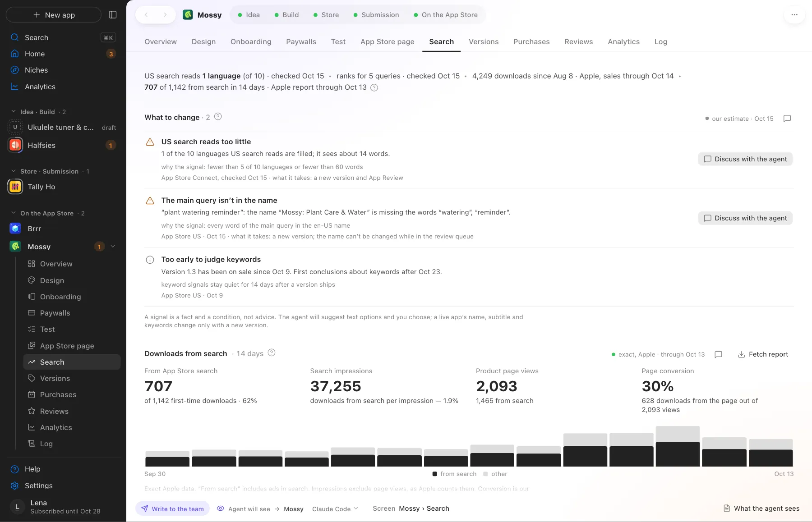Viewport: 812px width, 522px height.
Task: Open the App Store page tab
Action: pyautogui.click(x=387, y=41)
